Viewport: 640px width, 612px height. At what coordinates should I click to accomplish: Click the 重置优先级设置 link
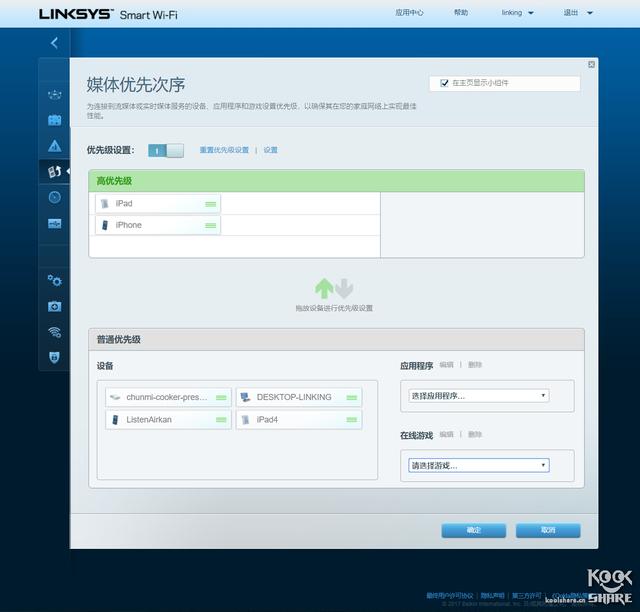click(x=224, y=150)
